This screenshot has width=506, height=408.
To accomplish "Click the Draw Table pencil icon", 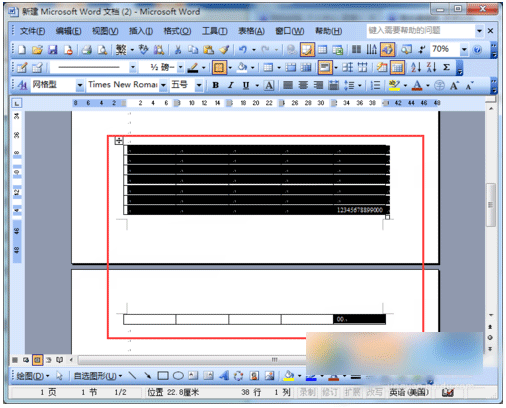I will pyautogui.click(x=22, y=68).
